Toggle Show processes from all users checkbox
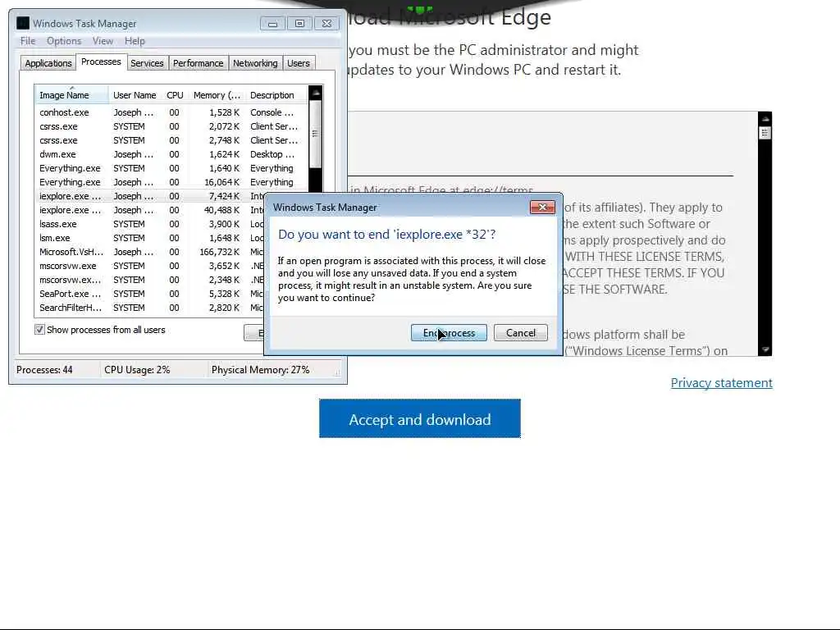This screenshot has height=630, width=840. click(x=39, y=330)
